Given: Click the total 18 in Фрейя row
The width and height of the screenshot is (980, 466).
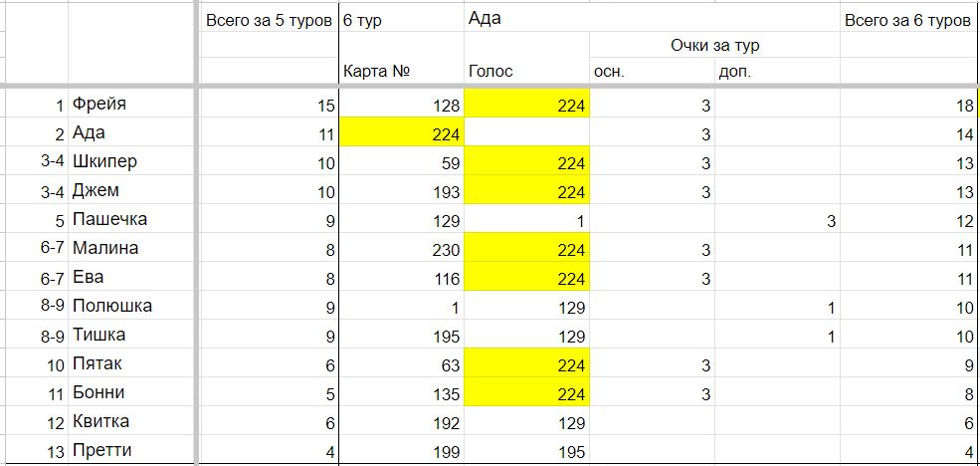Looking at the screenshot, I should pyautogui.click(x=909, y=104).
